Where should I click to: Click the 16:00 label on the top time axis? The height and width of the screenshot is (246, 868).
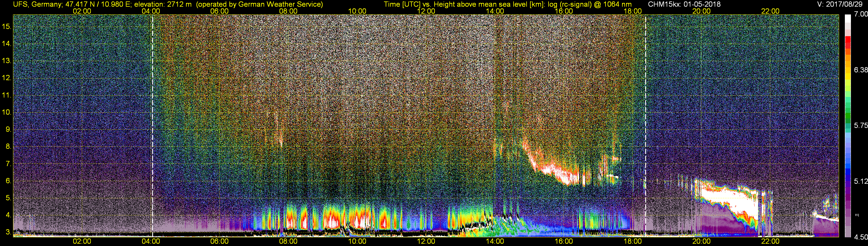pyautogui.click(x=564, y=11)
